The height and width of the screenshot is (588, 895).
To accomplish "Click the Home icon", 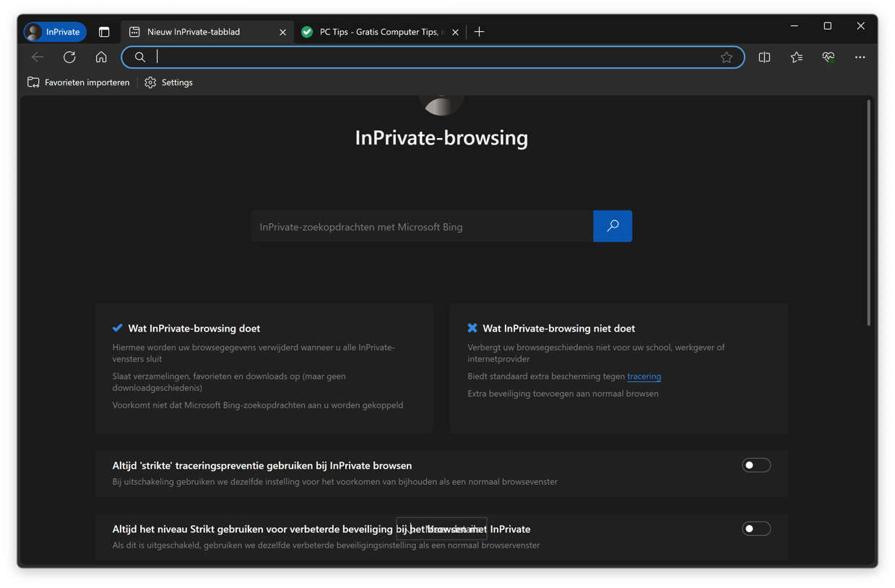I will [x=101, y=56].
